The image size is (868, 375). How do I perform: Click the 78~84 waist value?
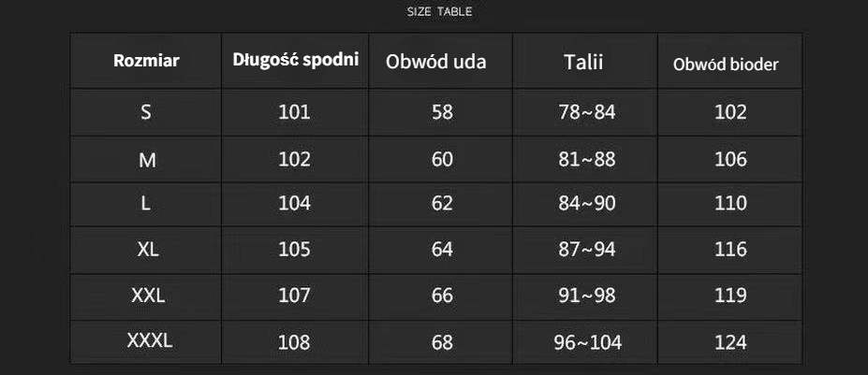pos(587,113)
